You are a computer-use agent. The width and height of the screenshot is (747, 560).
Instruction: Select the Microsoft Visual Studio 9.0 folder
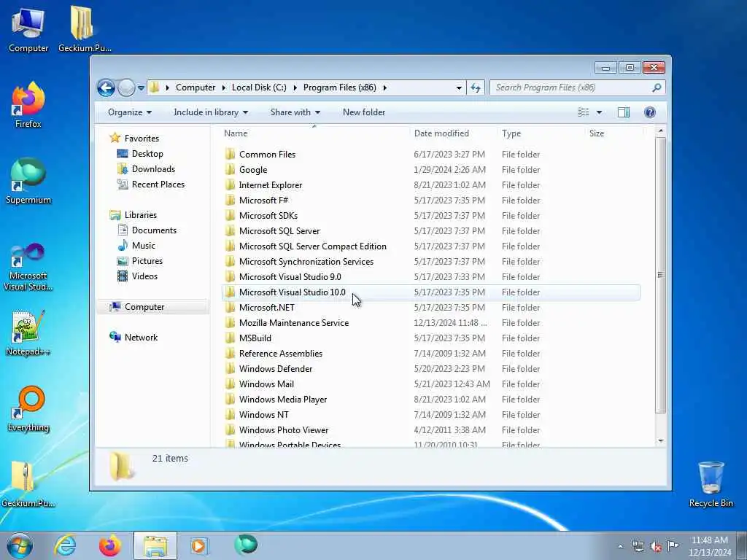[290, 276]
